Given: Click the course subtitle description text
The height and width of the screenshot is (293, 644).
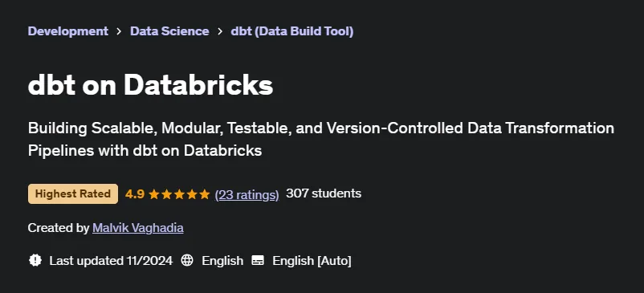Looking at the screenshot, I should 321,139.
